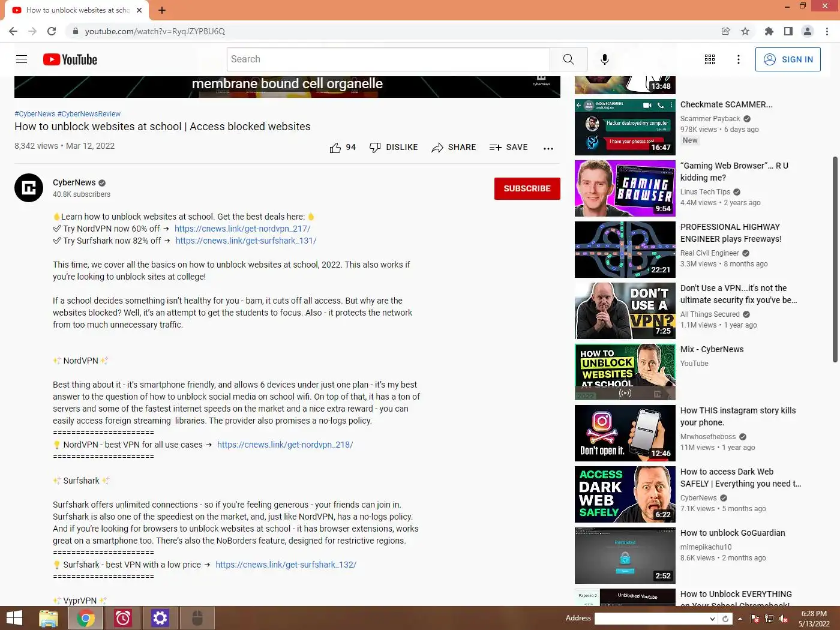Open Gaming Web Browser video thumbnail
The image size is (840, 630).
point(625,188)
